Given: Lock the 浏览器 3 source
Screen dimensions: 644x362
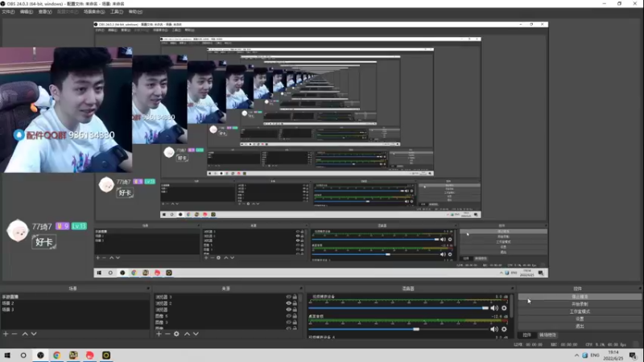Looking at the screenshot, I should click(x=295, y=297).
